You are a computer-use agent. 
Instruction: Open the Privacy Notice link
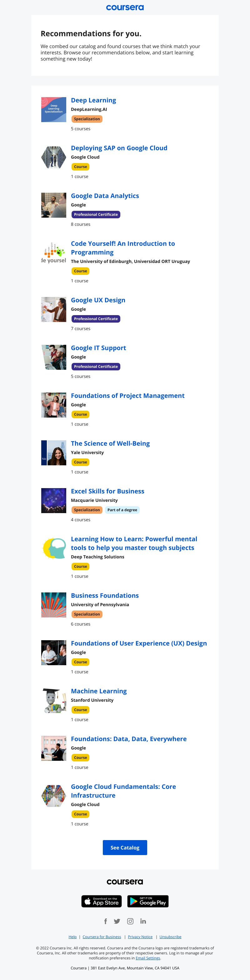[x=140, y=937]
